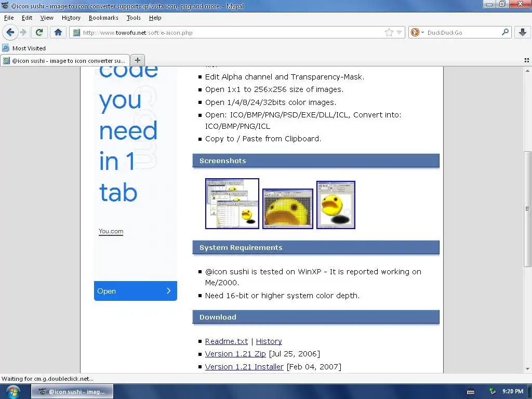Click the network tray icon
532x399 pixels.
click(492, 392)
